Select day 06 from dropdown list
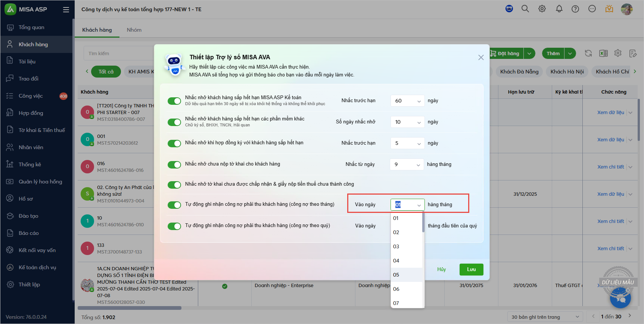 407,289
